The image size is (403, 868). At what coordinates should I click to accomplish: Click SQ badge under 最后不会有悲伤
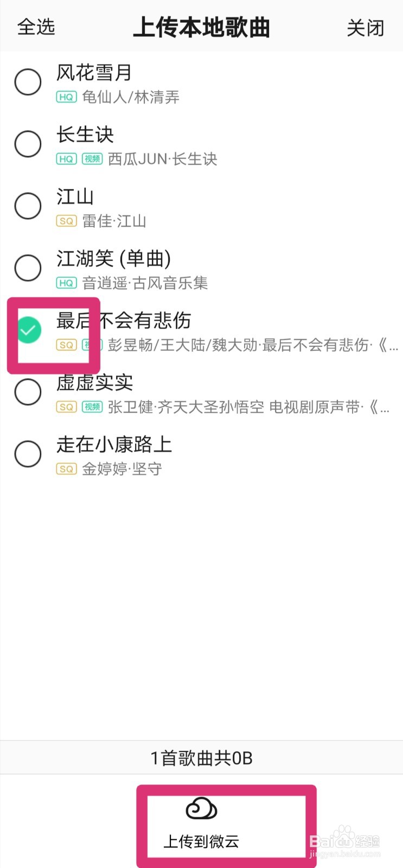click(66, 345)
